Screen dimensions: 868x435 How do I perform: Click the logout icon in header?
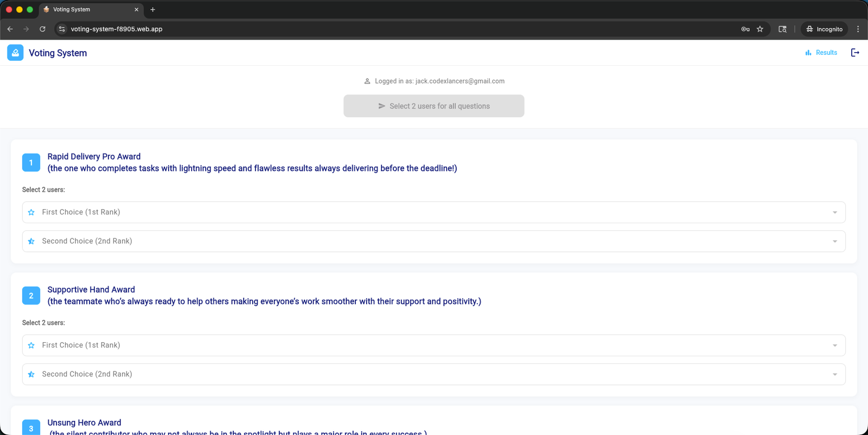855,53
